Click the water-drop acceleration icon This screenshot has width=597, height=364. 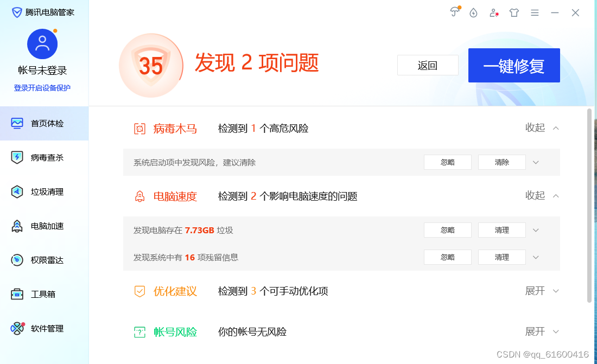point(473,12)
